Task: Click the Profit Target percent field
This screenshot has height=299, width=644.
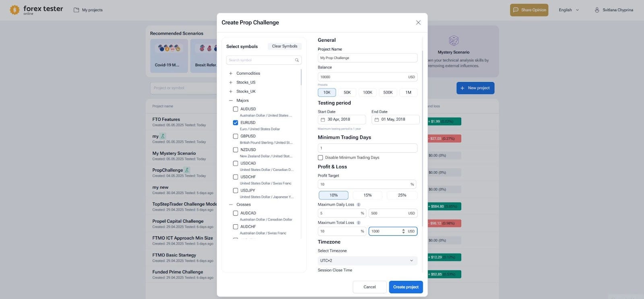Action: (x=367, y=184)
